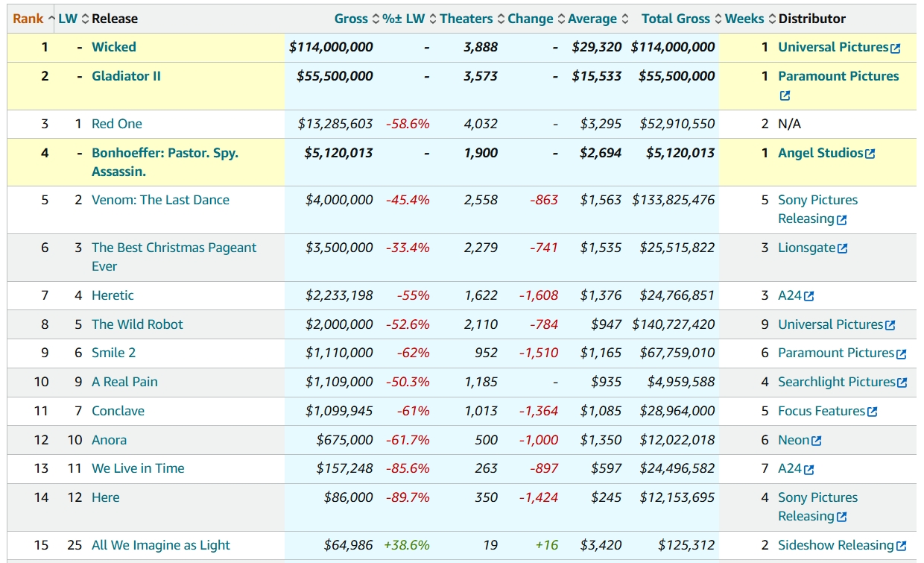
Task: Select Conclave's total gross $28,964,000
Action: click(677, 411)
